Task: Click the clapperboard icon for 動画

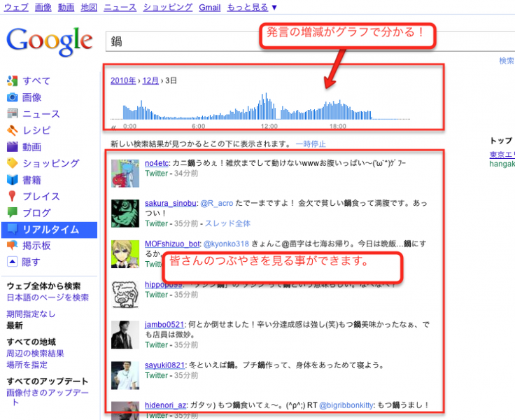Action: pyautogui.click(x=12, y=146)
